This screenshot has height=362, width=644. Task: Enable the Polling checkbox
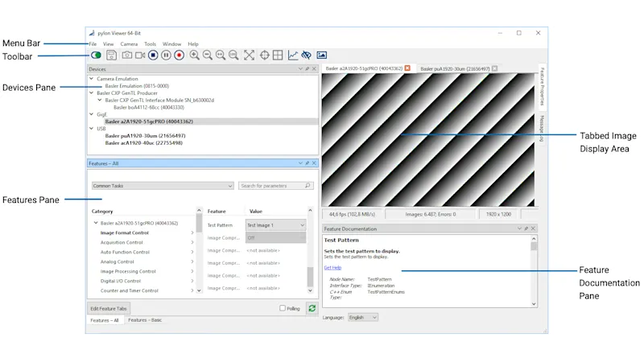283,308
